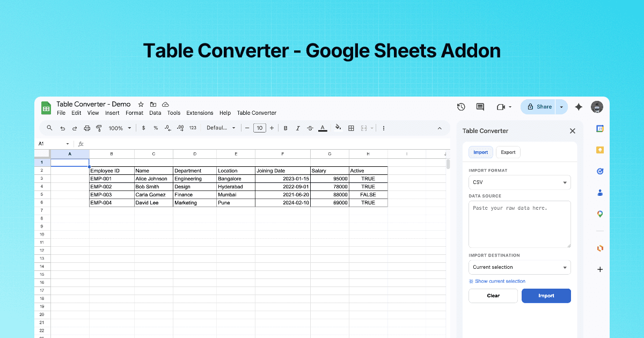Toggle italic formatting
The image size is (644, 338).
pyautogui.click(x=298, y=128)
